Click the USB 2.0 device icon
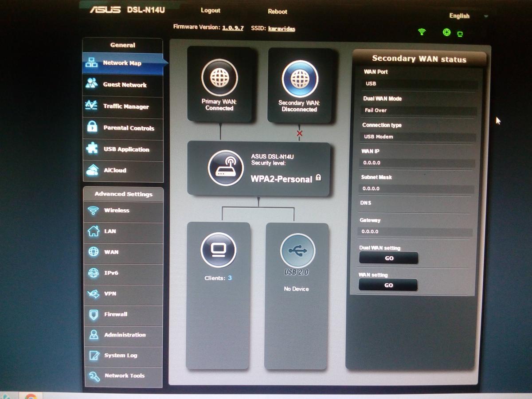Image resolution: width=532 pixels, height=399 pixels. pos(297,250)
